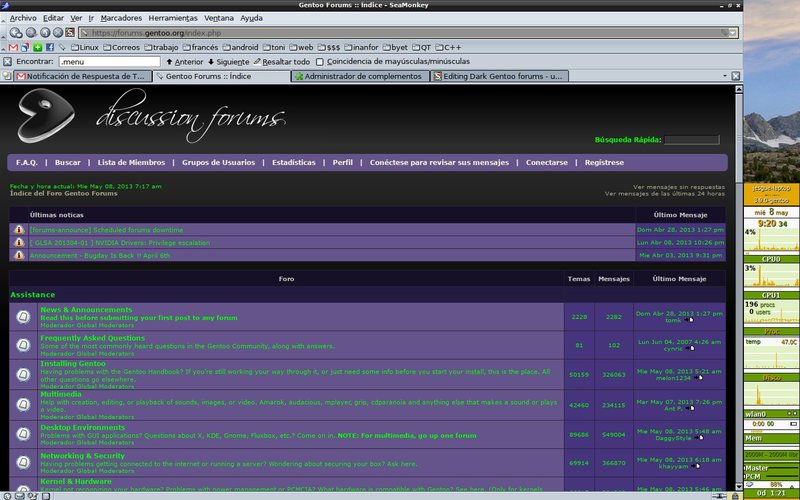
Task: Open Ver mensajes sin respuestas link
Action: coord(679,187)
